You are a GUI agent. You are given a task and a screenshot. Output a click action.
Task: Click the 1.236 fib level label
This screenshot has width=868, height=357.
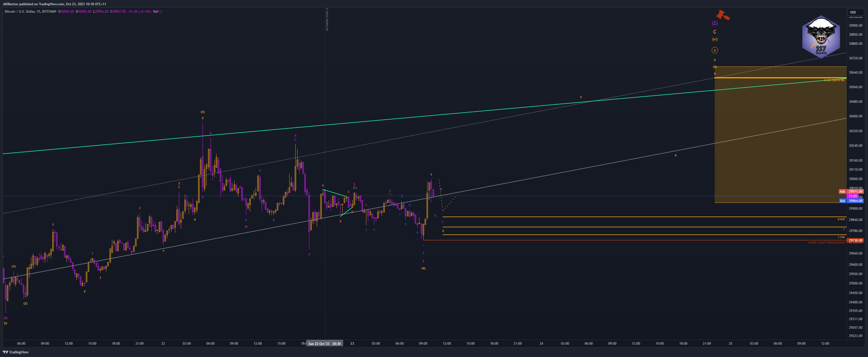click(841, 237)
